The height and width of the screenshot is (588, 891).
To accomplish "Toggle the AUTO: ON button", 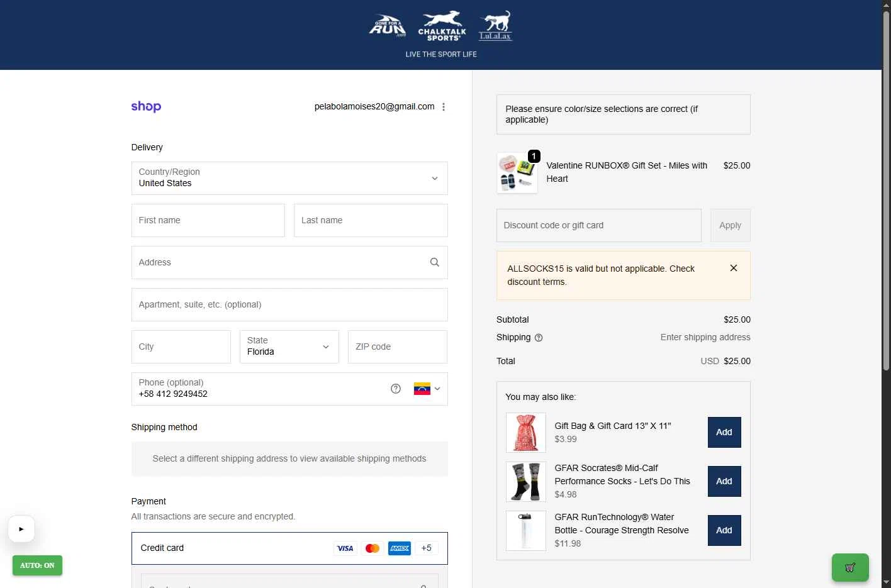I will point(37,565).
